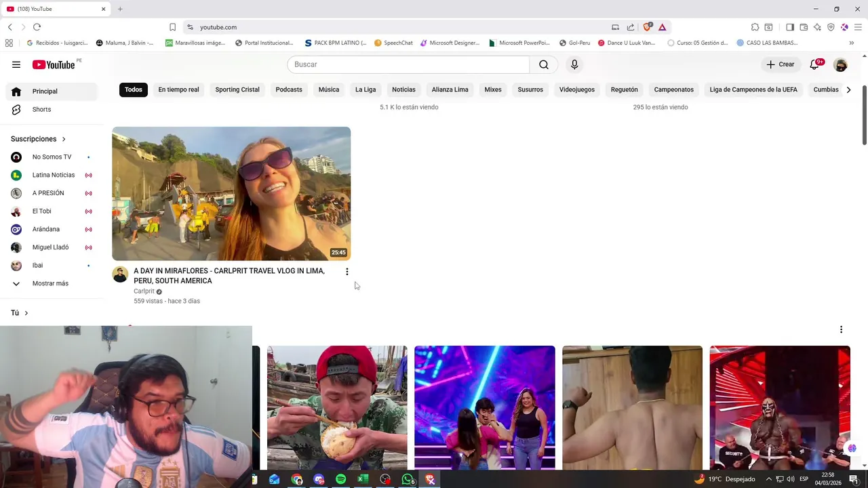Select the Sporting Cristal chip

[237, 89]
